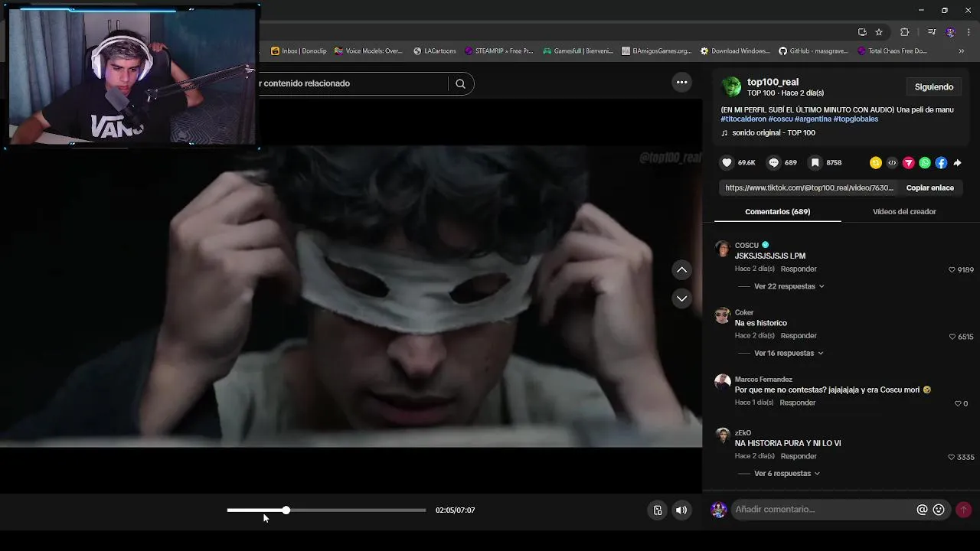The width and height of the screenshot is (980, 551).
Task: Open the STEAMRIP bookmark
Action: point(498,51)
